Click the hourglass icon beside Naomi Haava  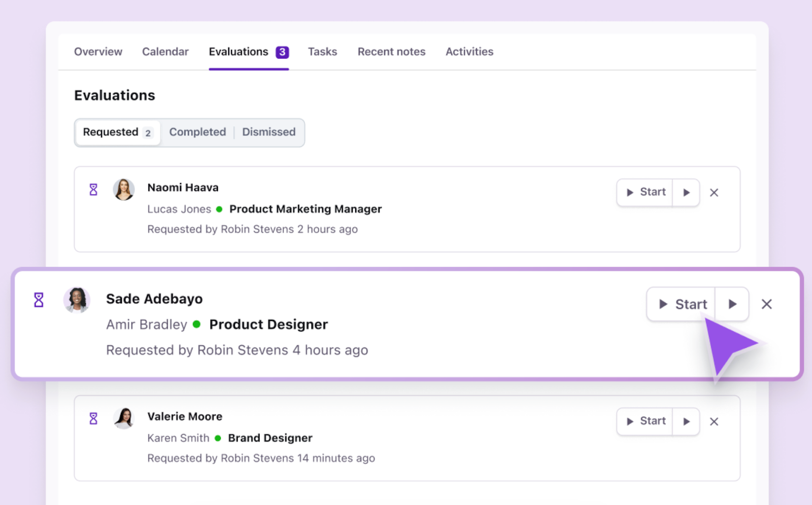point(93,190)
